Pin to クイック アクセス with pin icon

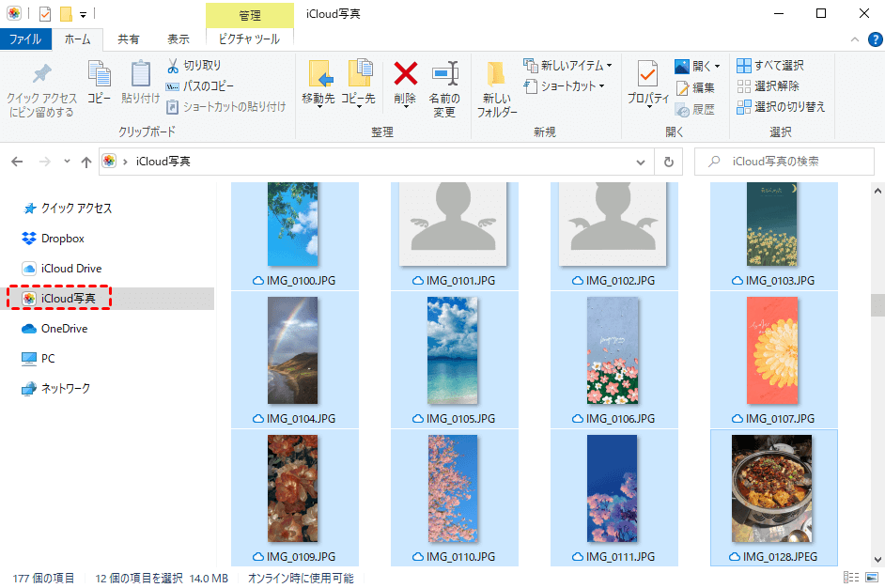tap(41, 75)
